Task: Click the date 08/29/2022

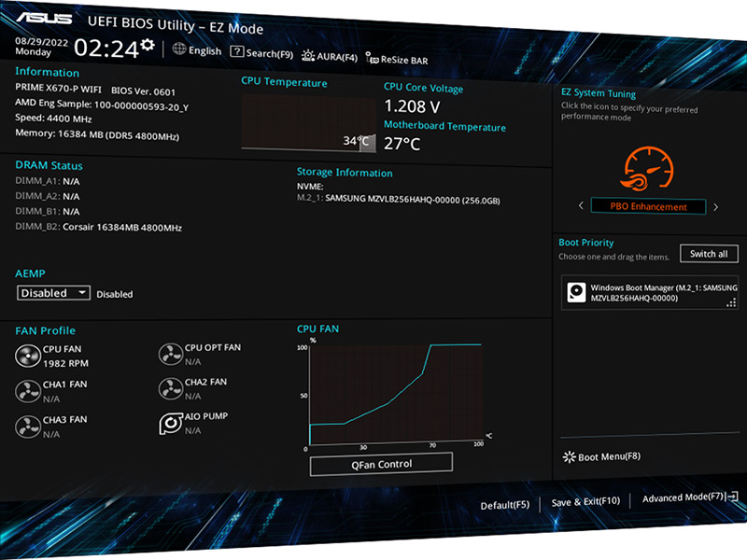Action: click(41, 41)
